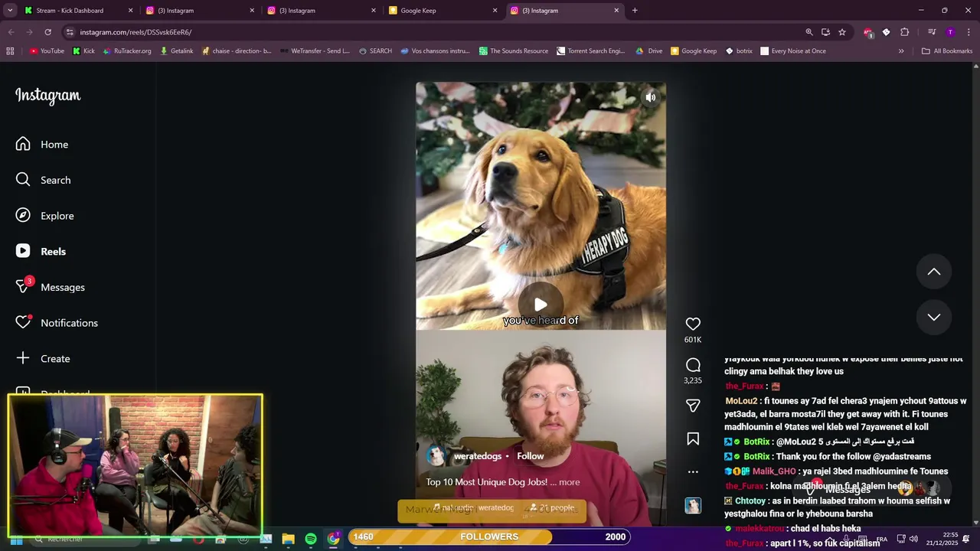980x551 pixels.
Task: Open the reel comments bubble icon
Action: pos(693,365)
